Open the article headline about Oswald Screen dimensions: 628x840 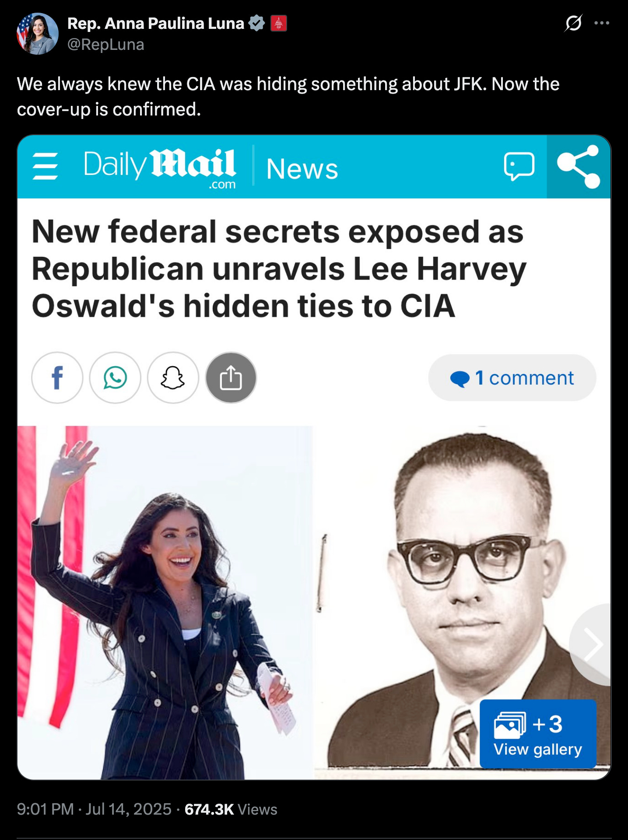pyautogui.click(x=279, y=269)
